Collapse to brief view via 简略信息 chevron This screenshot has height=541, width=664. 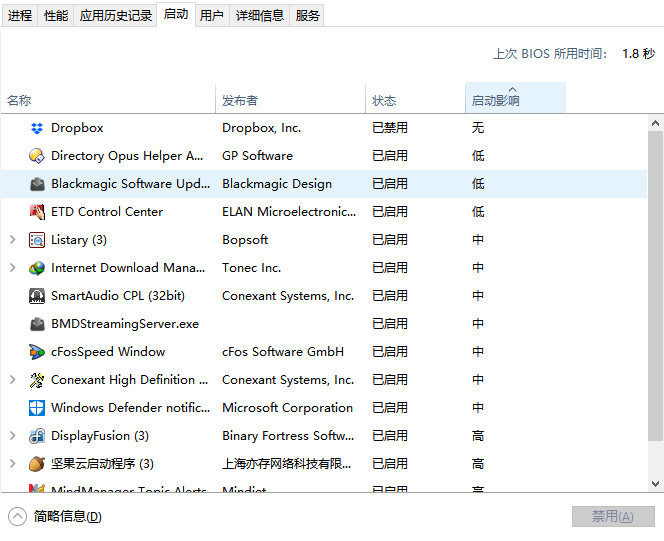coord(18,516)
